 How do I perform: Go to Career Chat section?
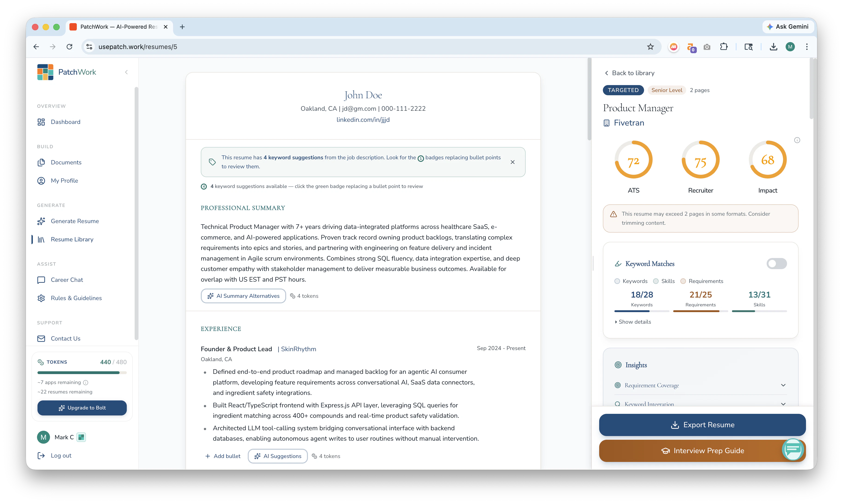tap(67, 280)
